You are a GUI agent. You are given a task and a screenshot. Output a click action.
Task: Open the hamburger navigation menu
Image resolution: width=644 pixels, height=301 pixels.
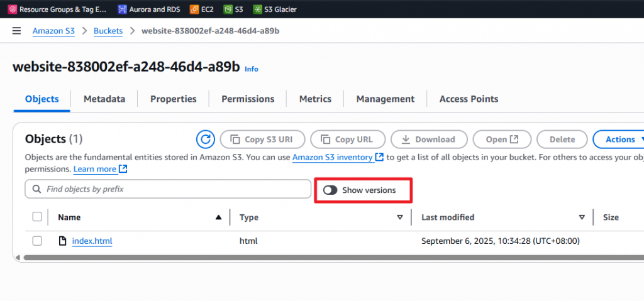(x=16, y=31)
